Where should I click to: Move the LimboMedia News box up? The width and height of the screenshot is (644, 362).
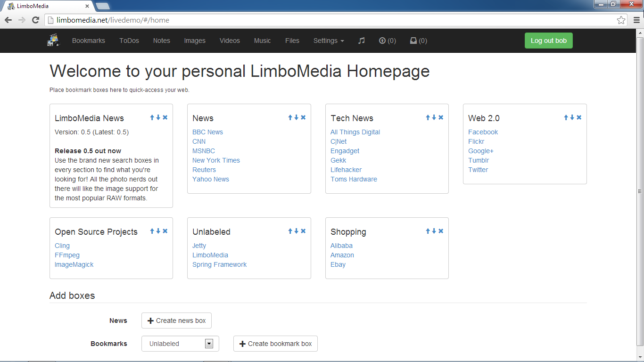(x=152, y=117)
